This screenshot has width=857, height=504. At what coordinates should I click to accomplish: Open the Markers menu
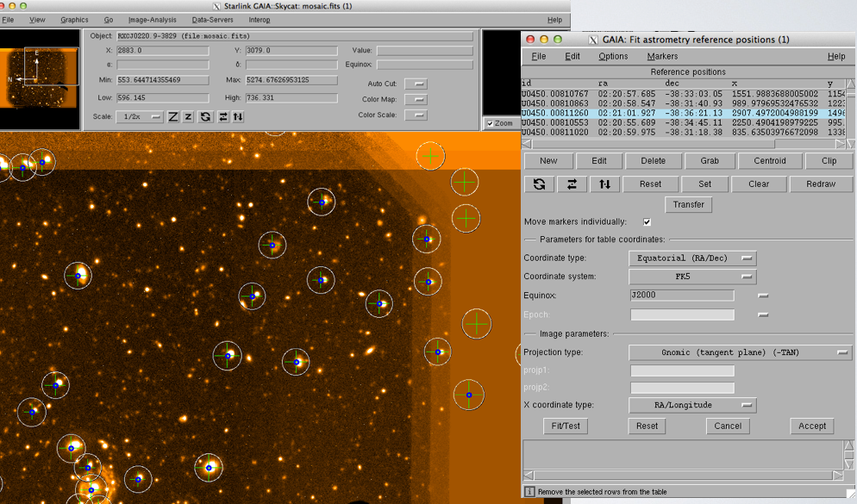661,56
